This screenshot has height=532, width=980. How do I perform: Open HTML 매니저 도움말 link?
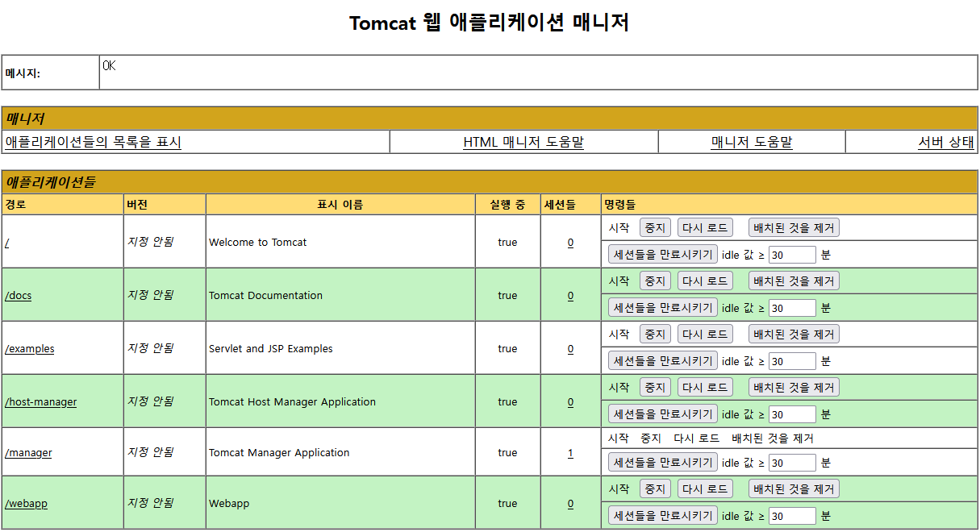tap(523, 143)
